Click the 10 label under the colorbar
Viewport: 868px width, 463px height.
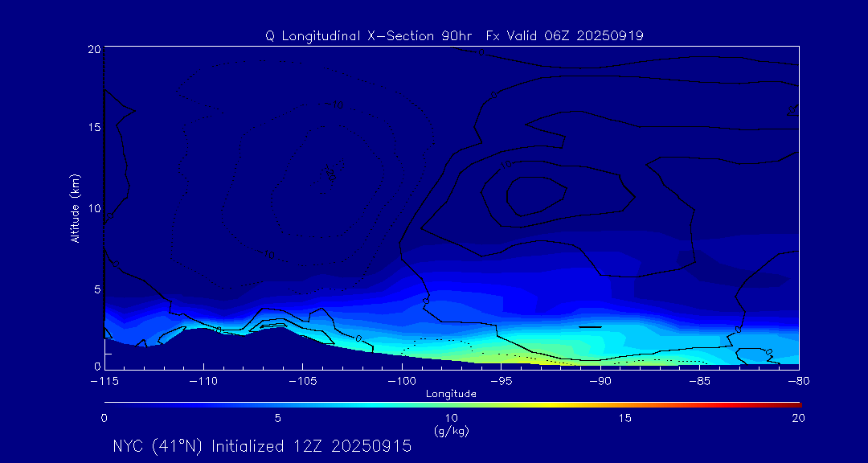pyautogui.click(x=451, y=419)
